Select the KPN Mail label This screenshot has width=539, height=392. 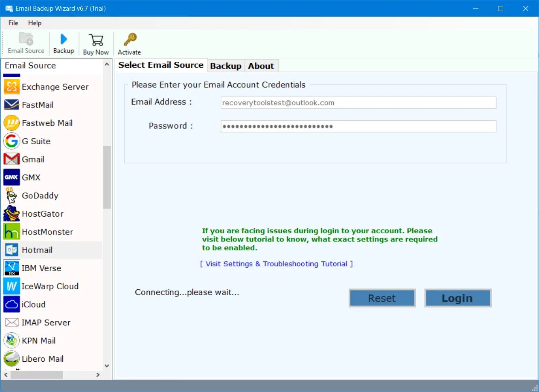(39, 340)
